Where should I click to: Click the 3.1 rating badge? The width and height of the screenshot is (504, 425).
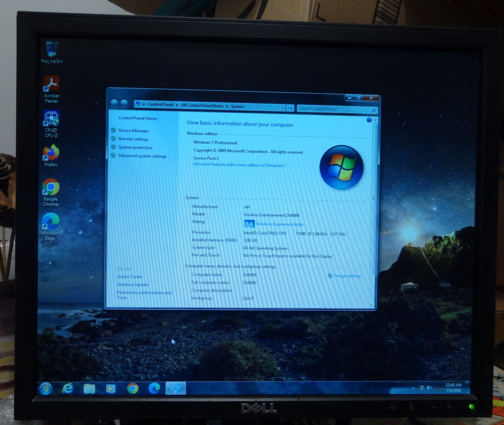pyautogui.click(x=249, y=224)
